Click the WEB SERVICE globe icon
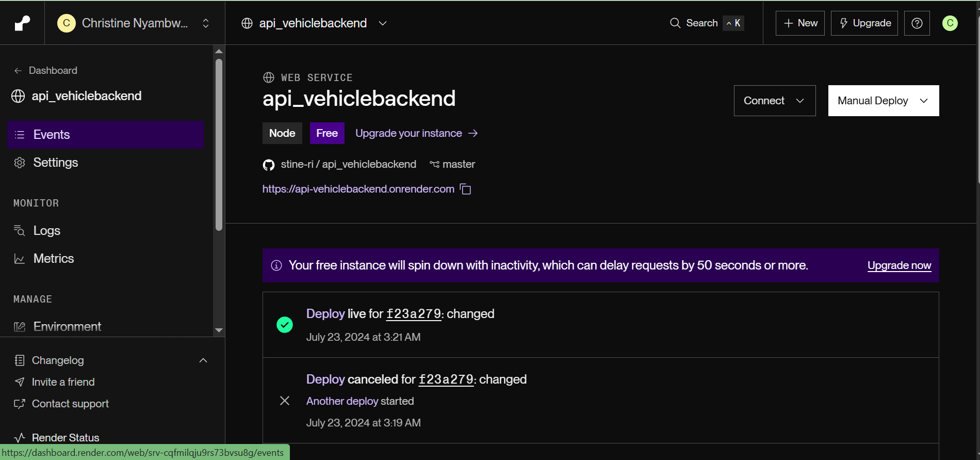 click(269, 77)
